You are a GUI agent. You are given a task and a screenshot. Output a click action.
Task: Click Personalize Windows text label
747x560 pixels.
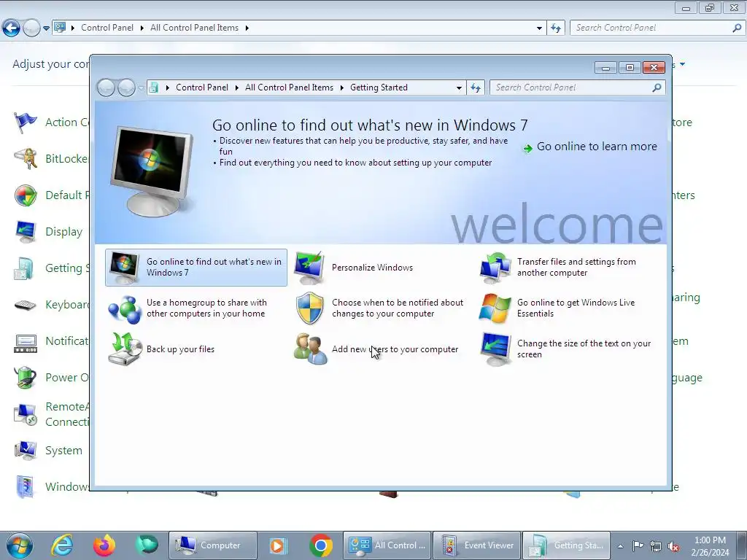[373, 268]
